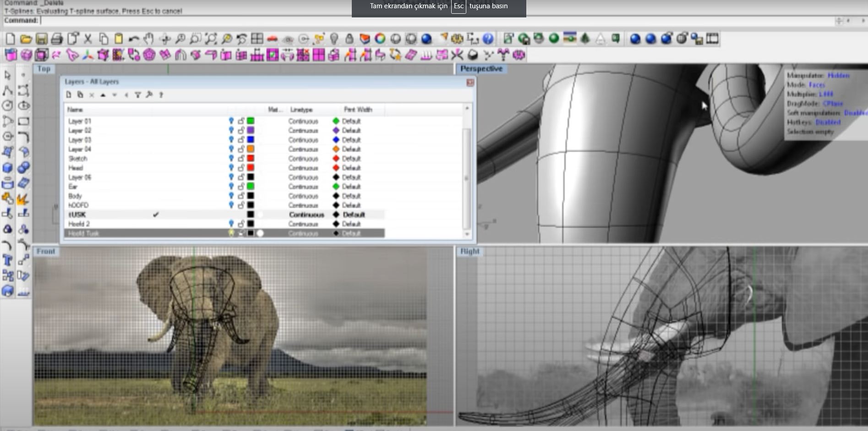Click the T-Splines box primitive icon
Image resolution: width=868 pixels, height=431 pixels.
11,55
